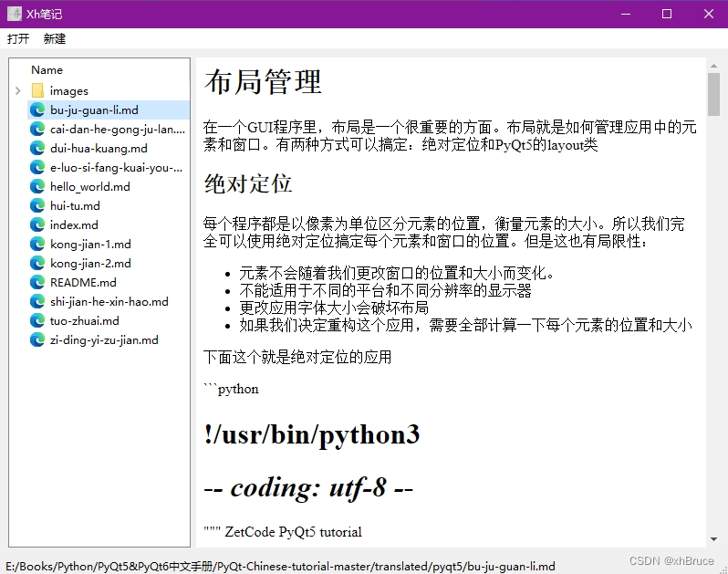The width and height of the screenshot is (728, 574).
Task: Click bullet 不能适用于不同的平台
Action: pos(385,290)
